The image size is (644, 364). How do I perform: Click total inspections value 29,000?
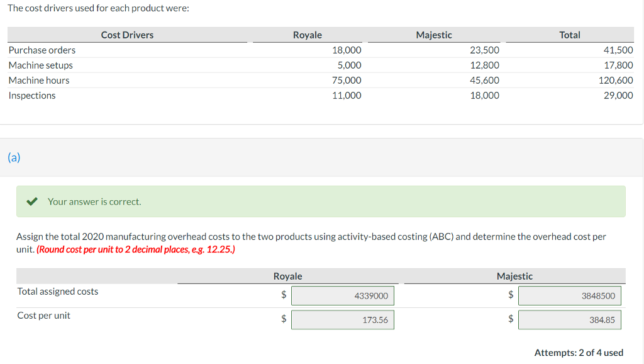point(618,96)
